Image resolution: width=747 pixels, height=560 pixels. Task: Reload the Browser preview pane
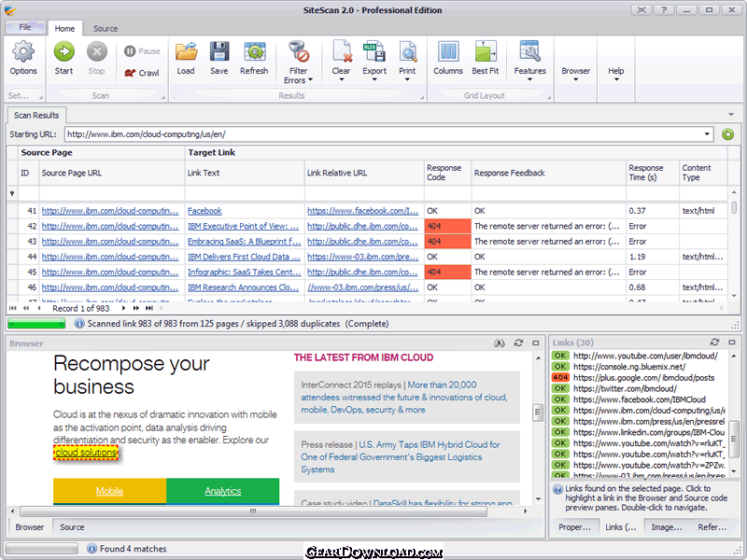518,343
